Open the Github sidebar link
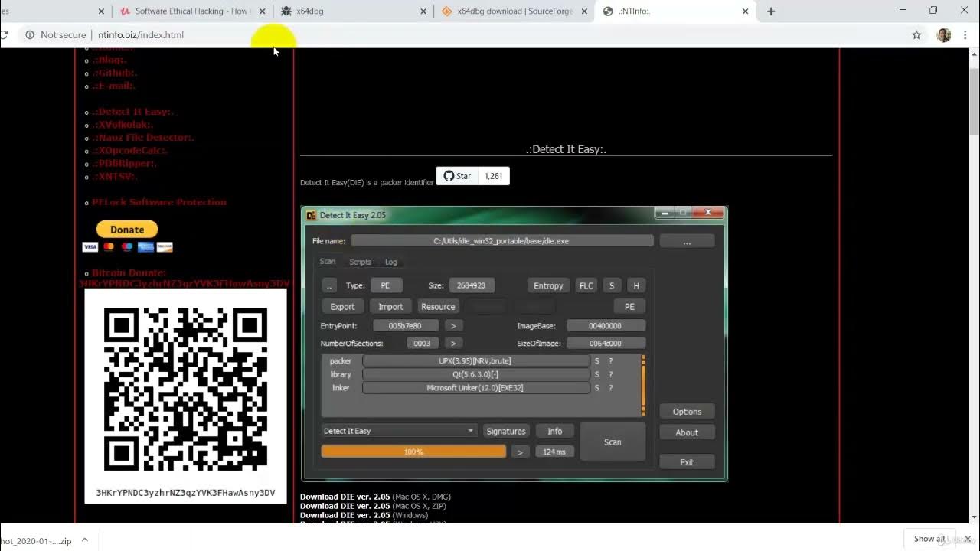 click(115, 73)
